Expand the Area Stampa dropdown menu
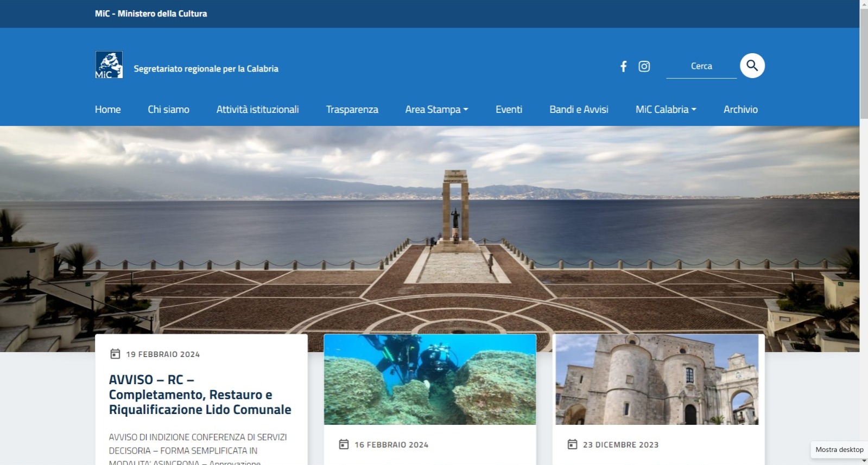This screenshot has height=465, width=868. tap(436, 110)
